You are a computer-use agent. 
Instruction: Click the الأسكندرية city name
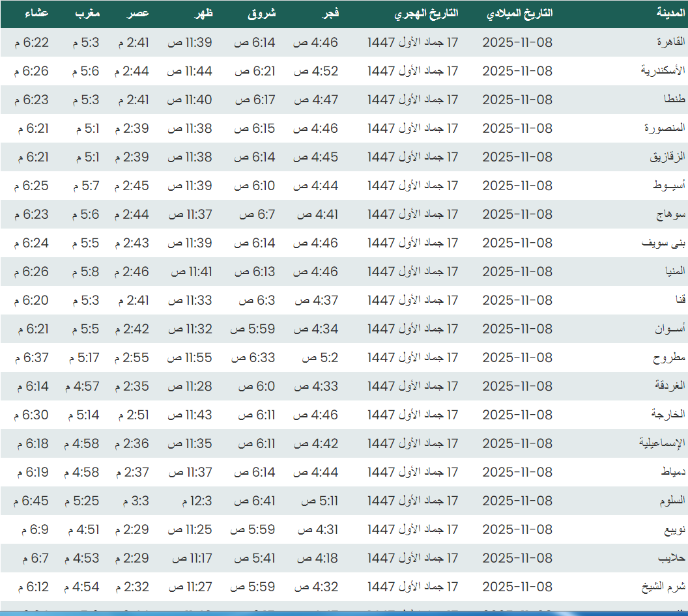click(663, 71)
